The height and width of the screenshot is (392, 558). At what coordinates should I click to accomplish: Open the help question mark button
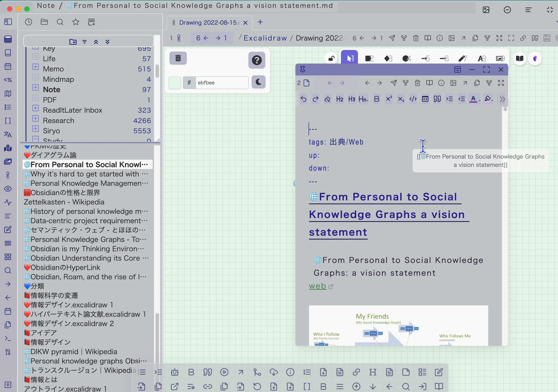[257, 60]
